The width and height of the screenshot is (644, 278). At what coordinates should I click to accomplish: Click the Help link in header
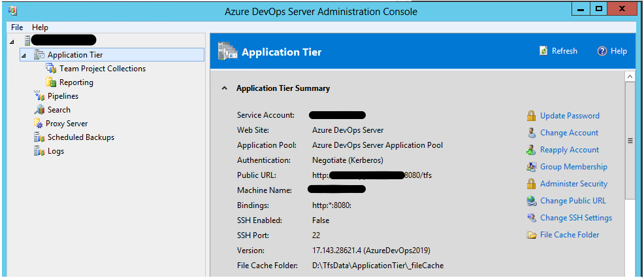[x=619, y=51]
